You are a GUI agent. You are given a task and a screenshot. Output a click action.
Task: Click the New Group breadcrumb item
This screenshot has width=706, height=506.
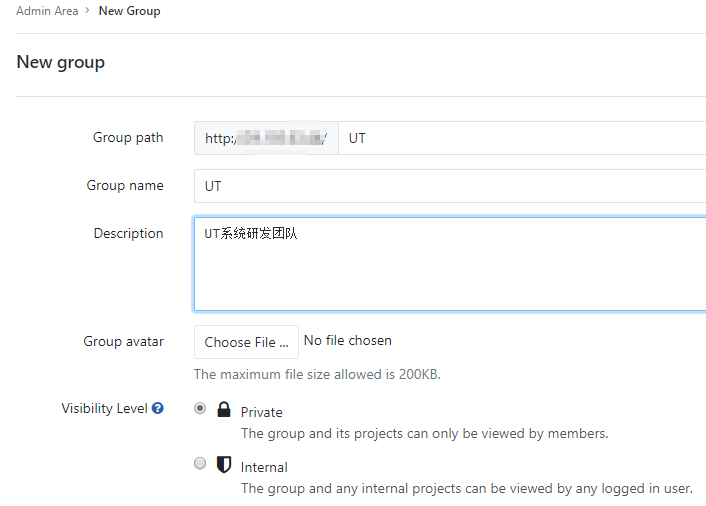tap(129, 11)
